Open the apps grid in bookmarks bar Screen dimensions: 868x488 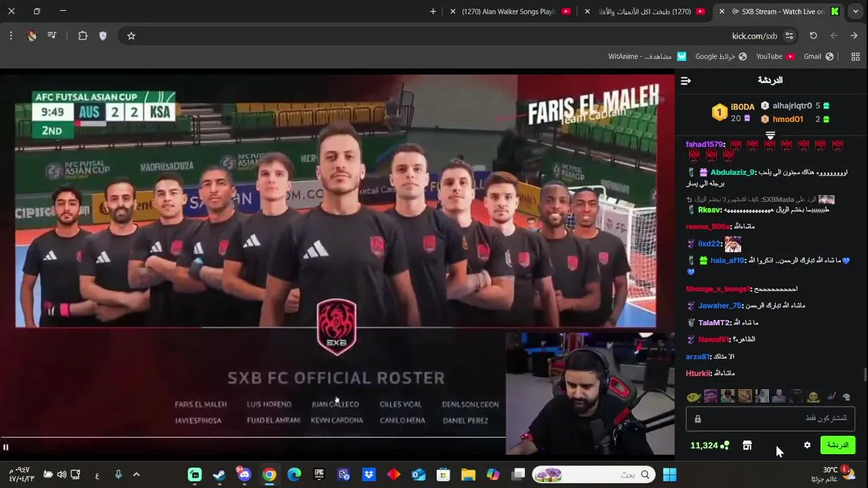[855, 56]
